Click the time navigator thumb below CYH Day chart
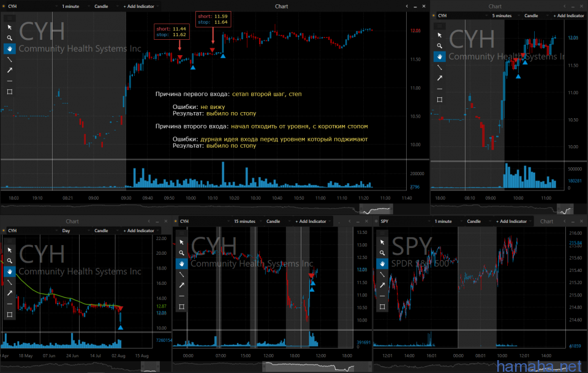Screen dimensions: 588x373 click(x=150, y=367)
